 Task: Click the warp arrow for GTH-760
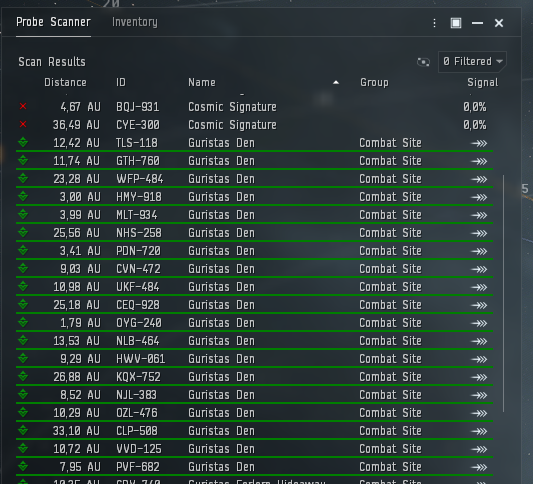[479, 161]
